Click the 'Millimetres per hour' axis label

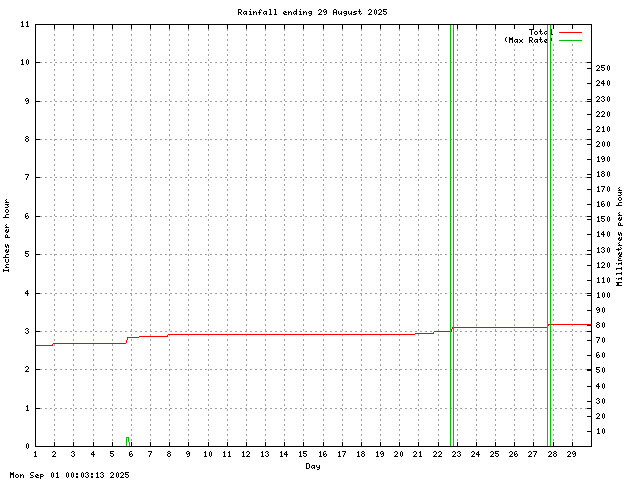tap(620, 236)
